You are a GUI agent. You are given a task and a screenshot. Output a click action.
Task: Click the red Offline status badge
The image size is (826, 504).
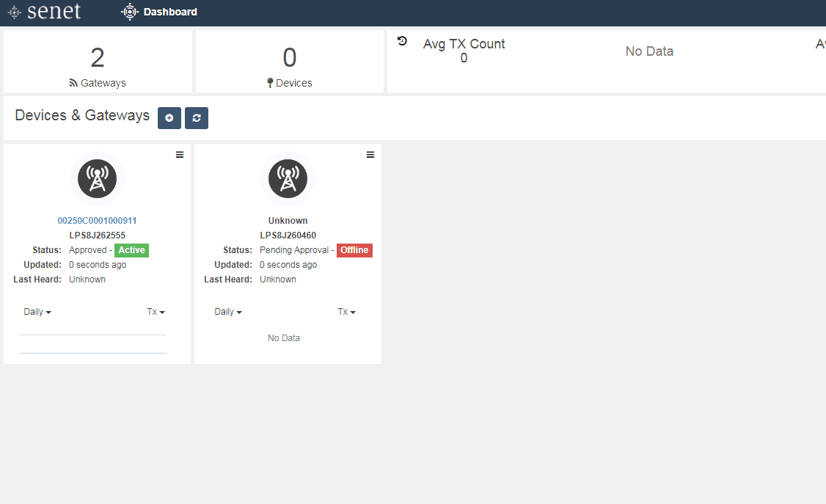click(354, 250)
